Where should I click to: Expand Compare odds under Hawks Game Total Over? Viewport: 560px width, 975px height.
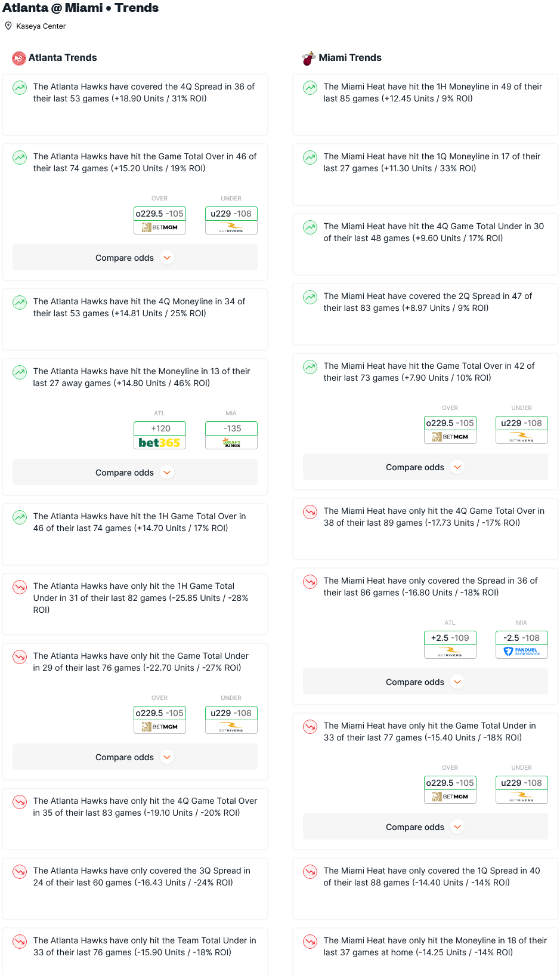pos(135,258)
